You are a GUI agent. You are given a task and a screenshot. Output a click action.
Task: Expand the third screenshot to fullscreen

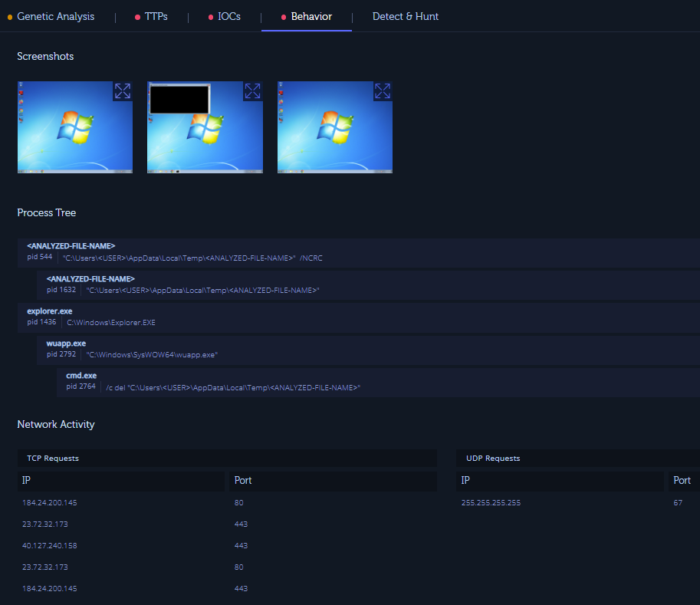tap(383, 91)
